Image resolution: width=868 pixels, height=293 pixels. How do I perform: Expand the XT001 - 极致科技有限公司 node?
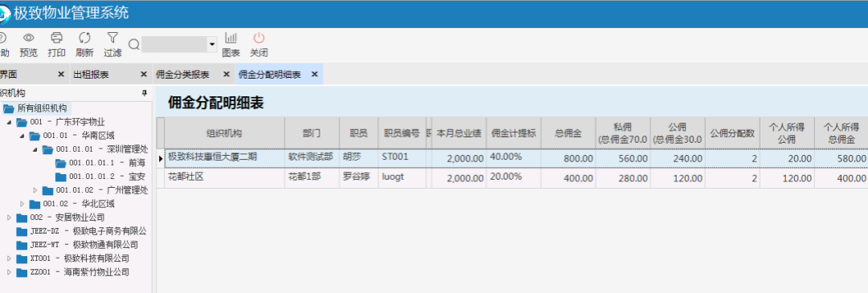[9, 258]
